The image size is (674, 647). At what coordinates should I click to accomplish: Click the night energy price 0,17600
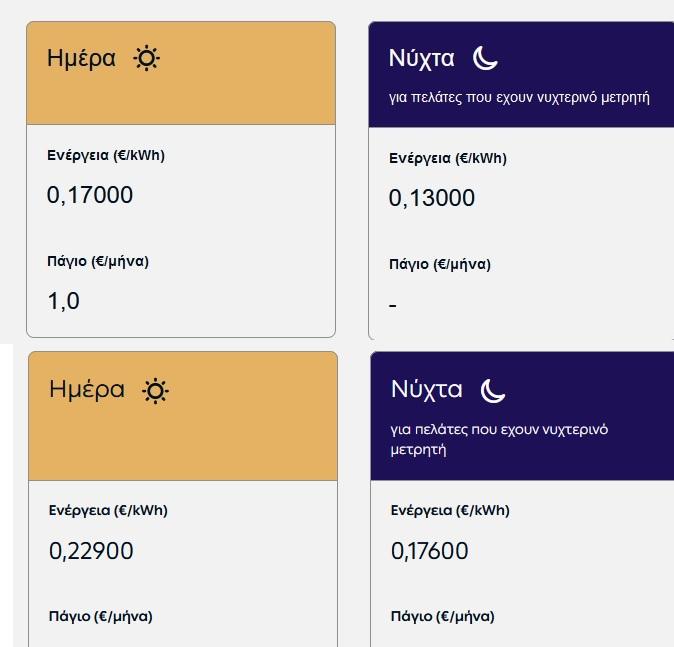(429, 551)
